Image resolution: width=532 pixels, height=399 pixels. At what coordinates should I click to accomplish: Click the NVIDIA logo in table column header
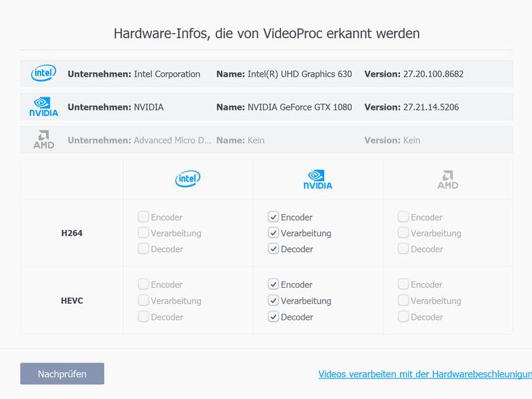318,179
